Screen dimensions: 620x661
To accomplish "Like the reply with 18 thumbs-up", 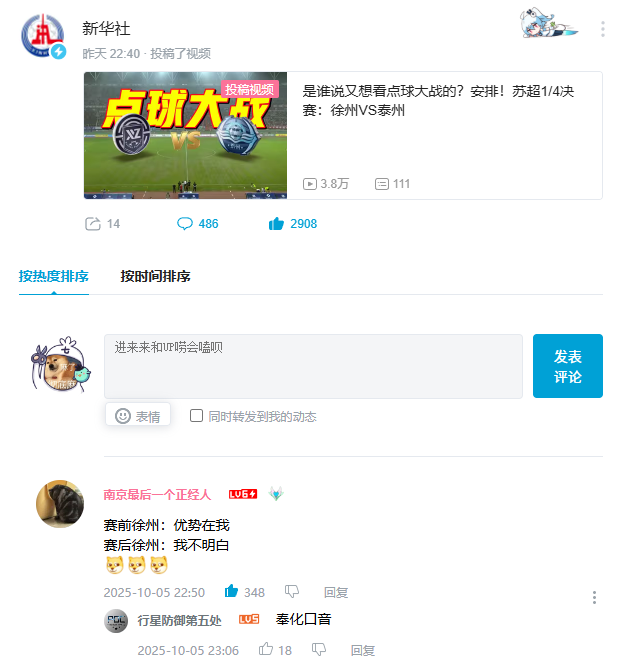I will [x=266, y=649].
